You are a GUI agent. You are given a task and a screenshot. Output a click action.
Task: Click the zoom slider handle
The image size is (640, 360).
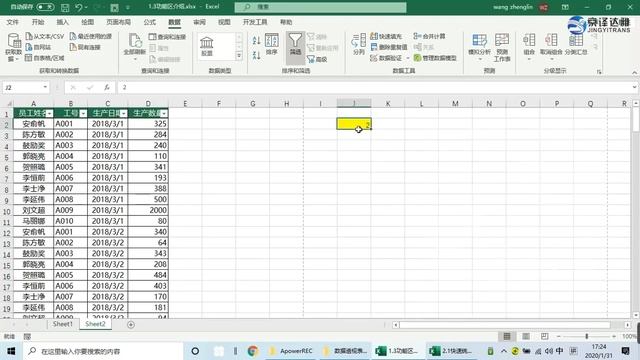pyautogui.click(x=587, y=336)
